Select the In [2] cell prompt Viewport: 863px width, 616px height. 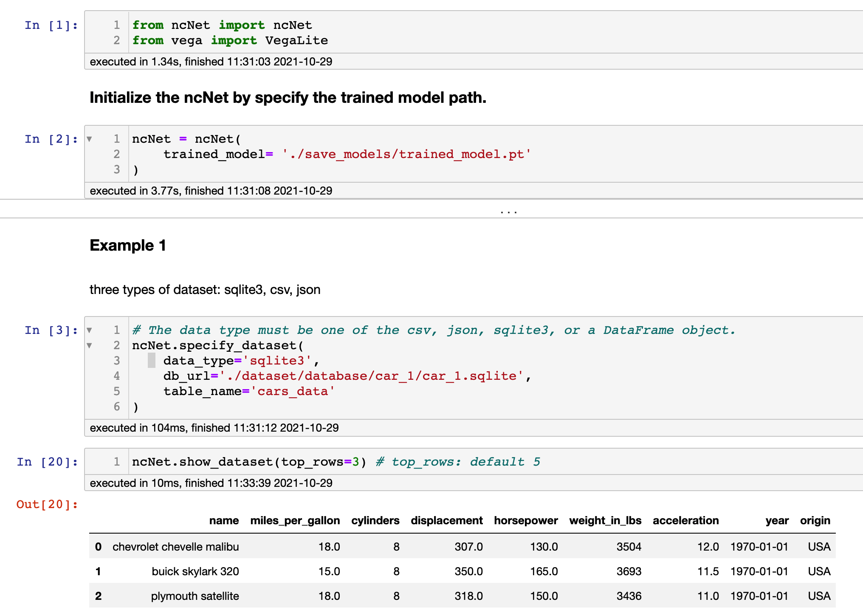[51, 139]
